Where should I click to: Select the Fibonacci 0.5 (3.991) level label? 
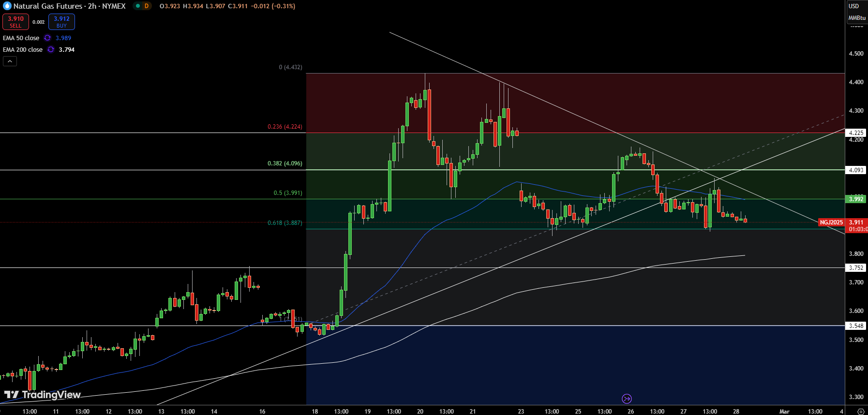288,193
